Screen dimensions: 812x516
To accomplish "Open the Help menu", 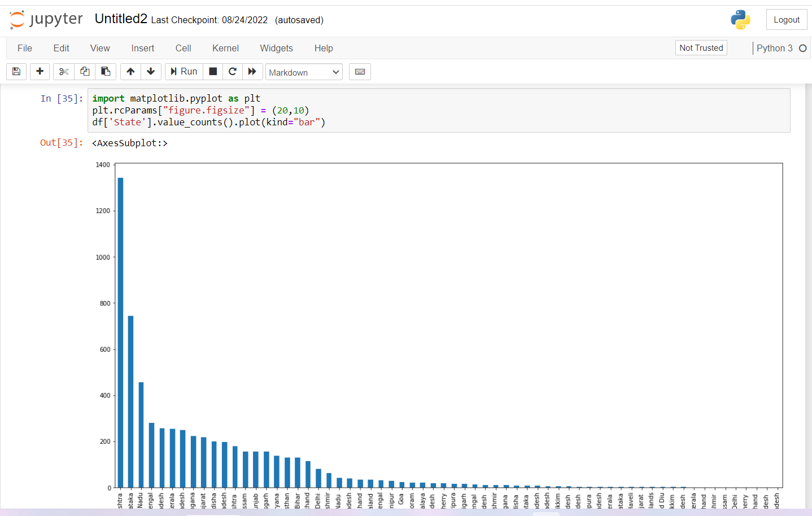I will click(x=324, y=48).
